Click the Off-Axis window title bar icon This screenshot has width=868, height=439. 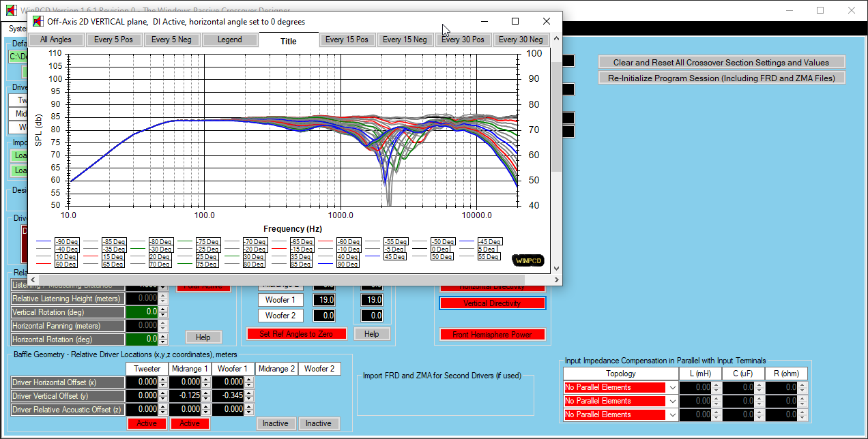click(x=38, y=21)
